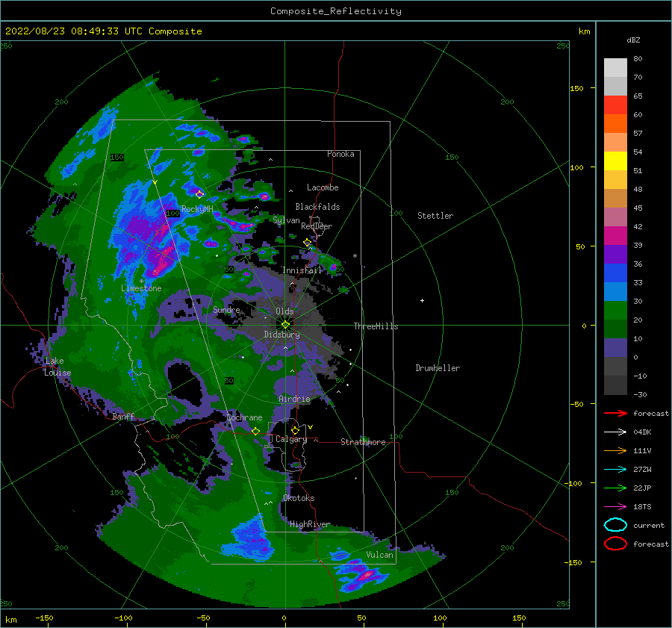
Task: Click the Composite_Reflectivity title
Action: (x=336, y=11)
